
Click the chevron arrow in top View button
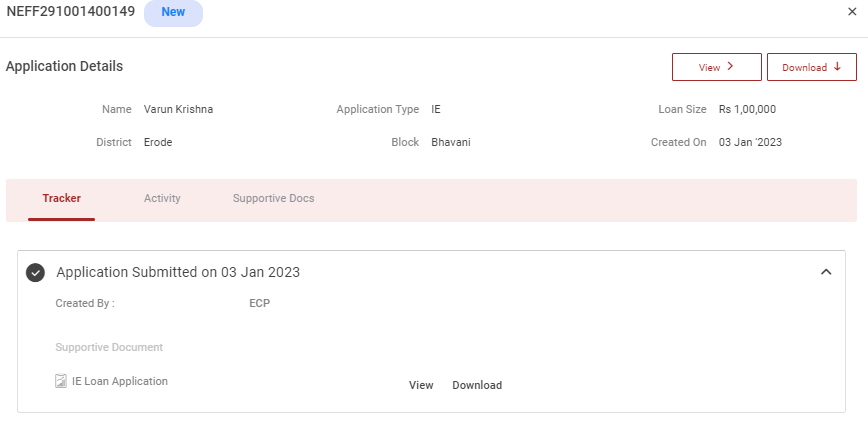(730, 67)
